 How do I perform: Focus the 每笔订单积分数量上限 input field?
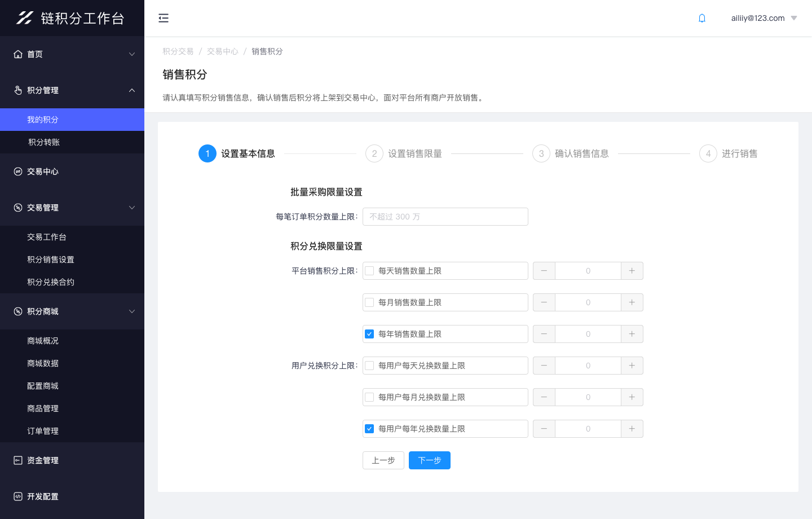click(x=445, y=217)
